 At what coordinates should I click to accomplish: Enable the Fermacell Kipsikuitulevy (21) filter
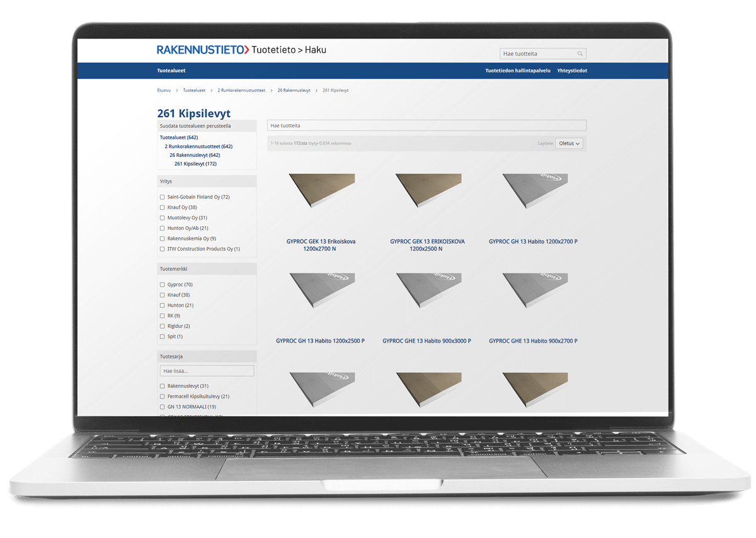(x=162, y=396)
